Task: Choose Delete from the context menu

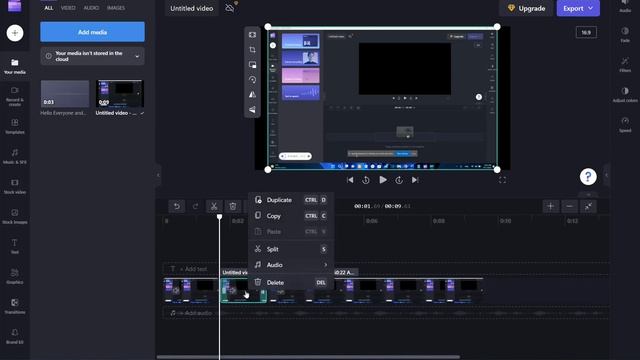Action: pos(291,282)
